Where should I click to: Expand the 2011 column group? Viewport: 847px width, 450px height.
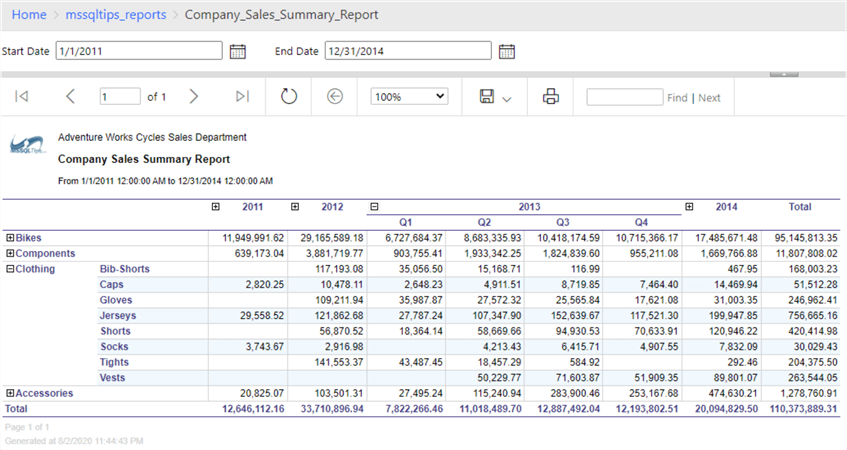[x=215, y=207]
